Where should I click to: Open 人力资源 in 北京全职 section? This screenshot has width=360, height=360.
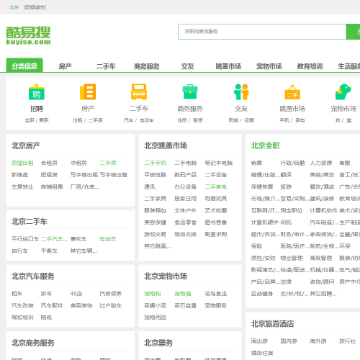click(x=321, y=163)
